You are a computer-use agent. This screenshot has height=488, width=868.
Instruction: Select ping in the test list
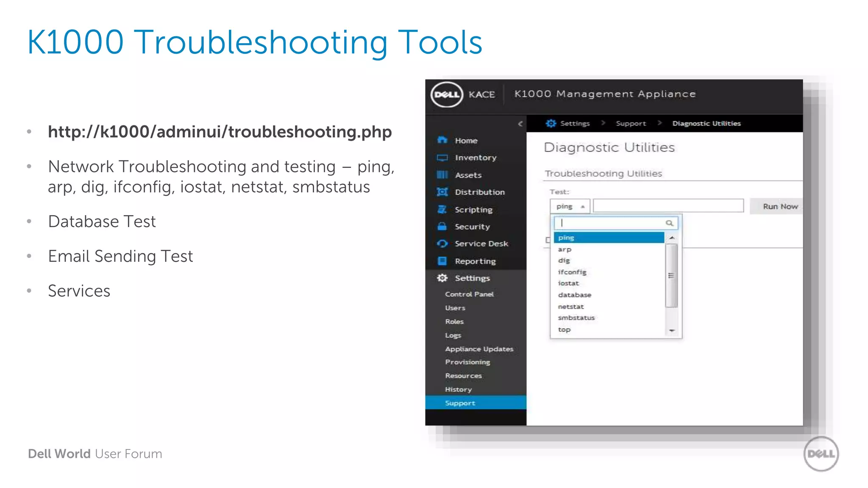609,238
